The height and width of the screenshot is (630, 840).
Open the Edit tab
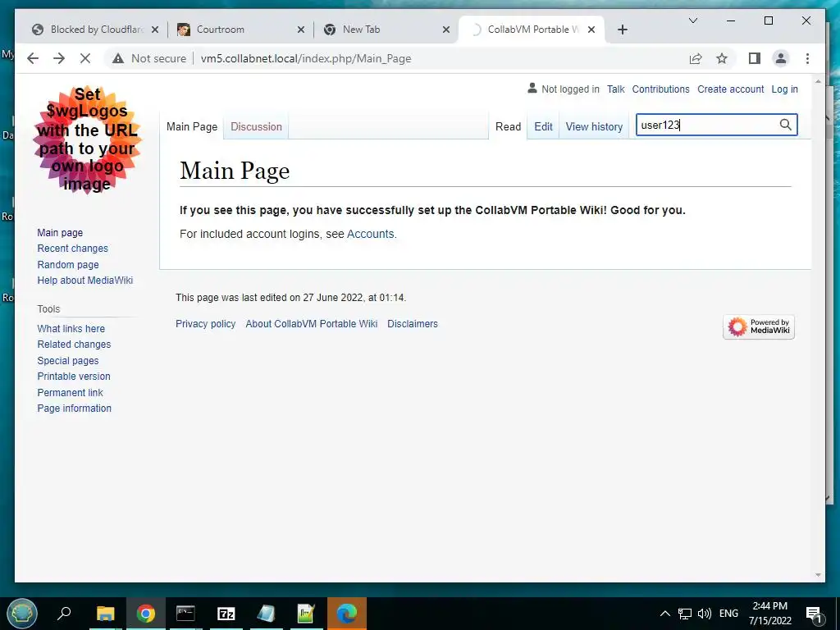pyautogui.click(x=543, y=127)
